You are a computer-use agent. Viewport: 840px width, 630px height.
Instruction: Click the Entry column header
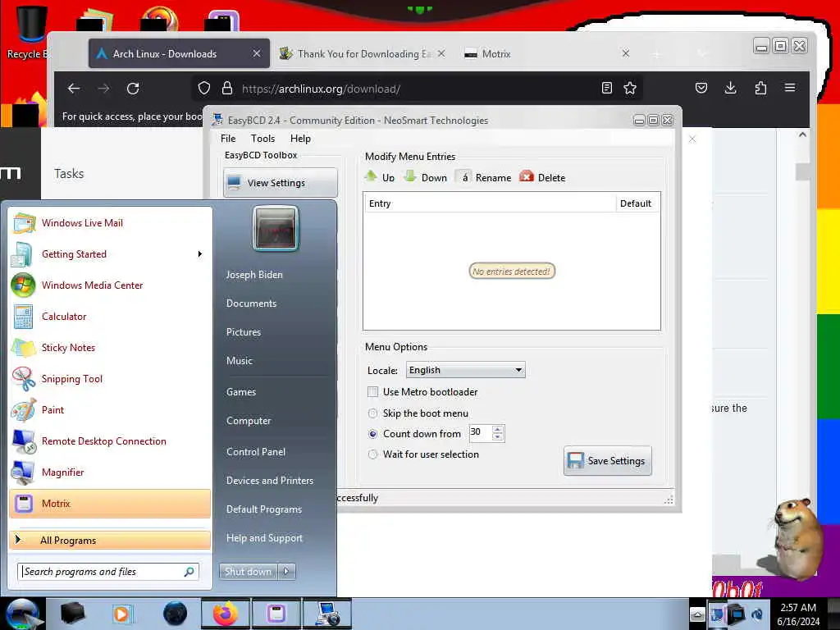click(490, 203)
